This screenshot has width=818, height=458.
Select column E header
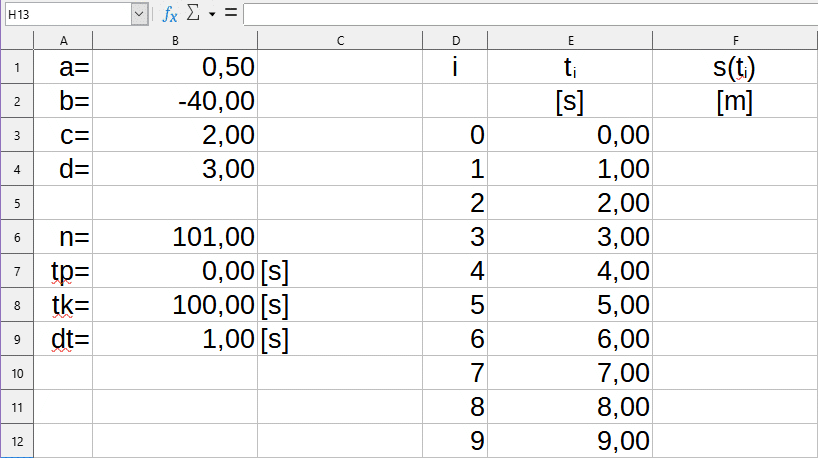(569, 40)
